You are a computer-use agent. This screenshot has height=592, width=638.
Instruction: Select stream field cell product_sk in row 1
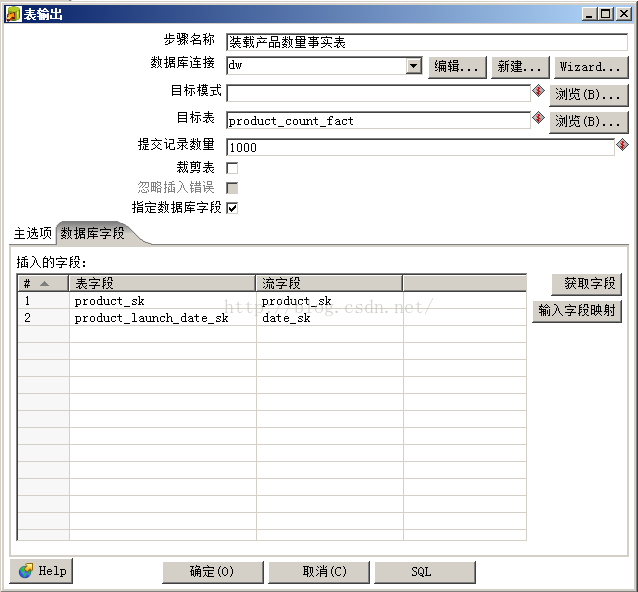(330, 301)
